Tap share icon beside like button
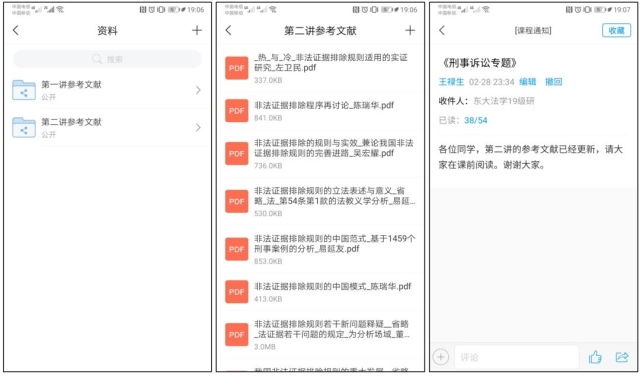Viewport: 640px width, 376px height. pyautogui.click(x=622, y=357)
